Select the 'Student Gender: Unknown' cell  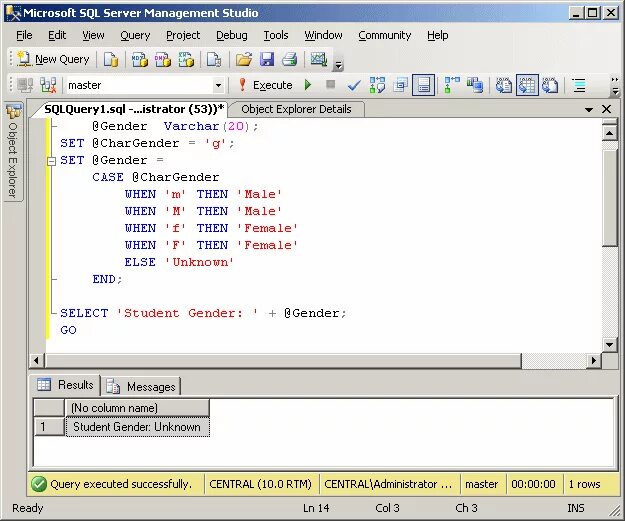click(137, 427)
